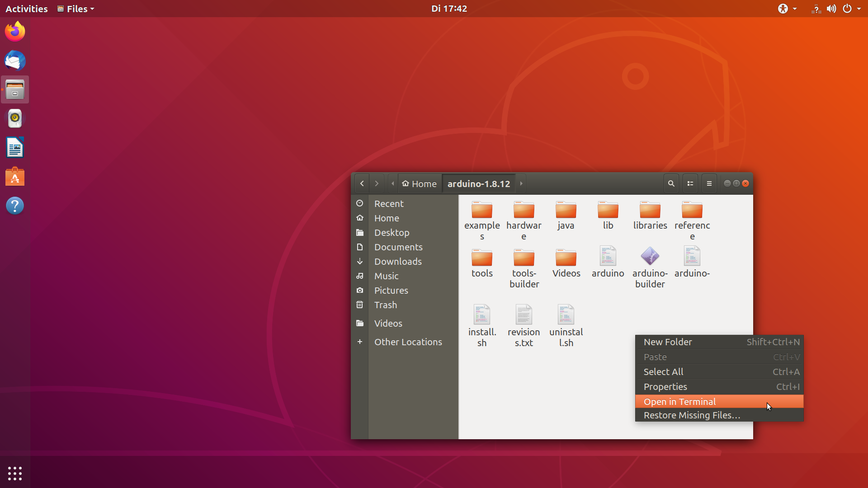
Task: Open the hamburger menu in Files
Action: pos(709,183)
